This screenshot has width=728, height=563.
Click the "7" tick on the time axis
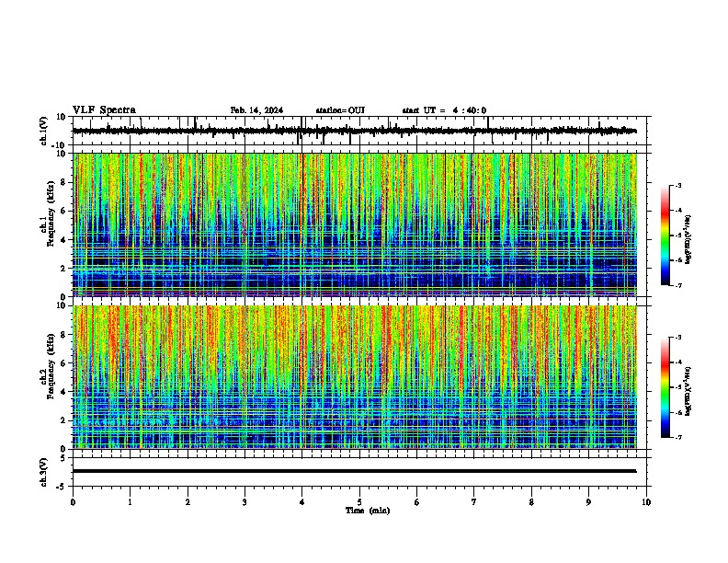tap(474, 502)
